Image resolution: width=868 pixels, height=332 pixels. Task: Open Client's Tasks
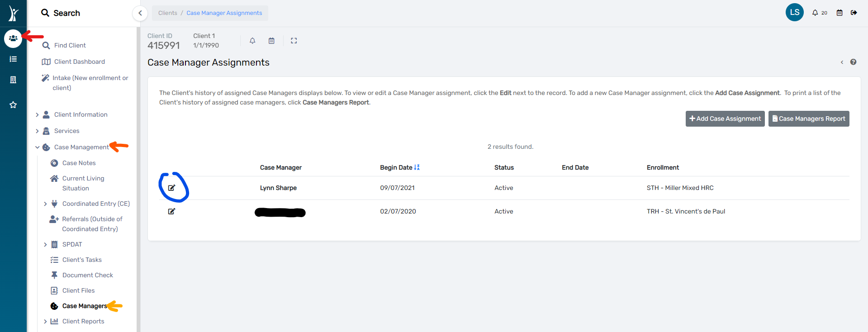[82, 260]
